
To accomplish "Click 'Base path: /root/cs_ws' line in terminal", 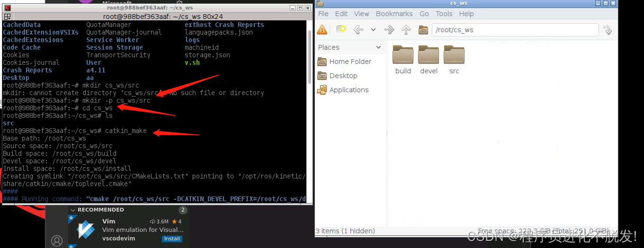I will 45,138.
